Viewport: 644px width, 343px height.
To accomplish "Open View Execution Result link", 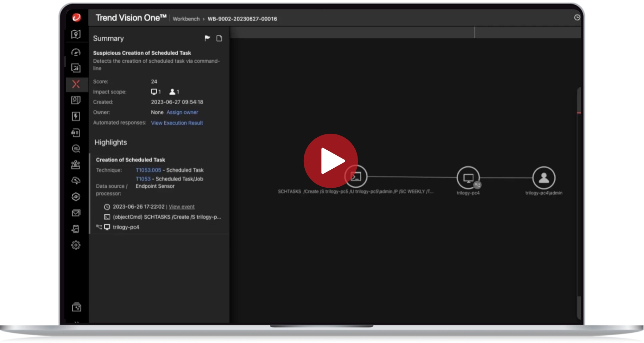I will click(x=177, y=123).
